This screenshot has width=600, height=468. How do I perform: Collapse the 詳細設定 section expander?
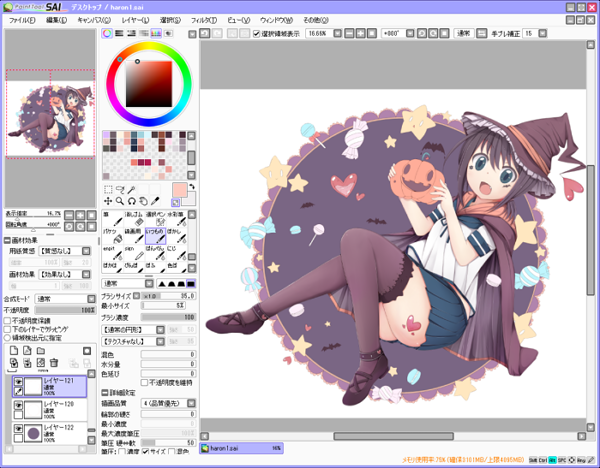104,393
